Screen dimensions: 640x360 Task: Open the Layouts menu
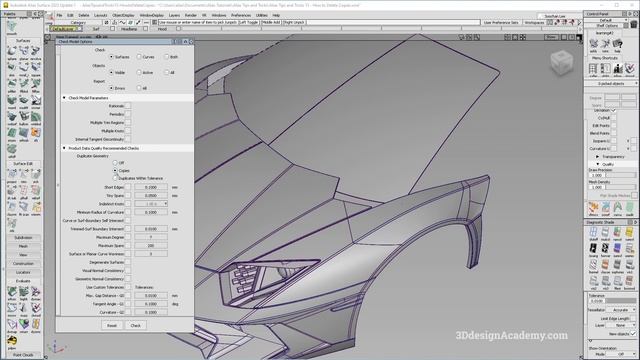point(101,15)
